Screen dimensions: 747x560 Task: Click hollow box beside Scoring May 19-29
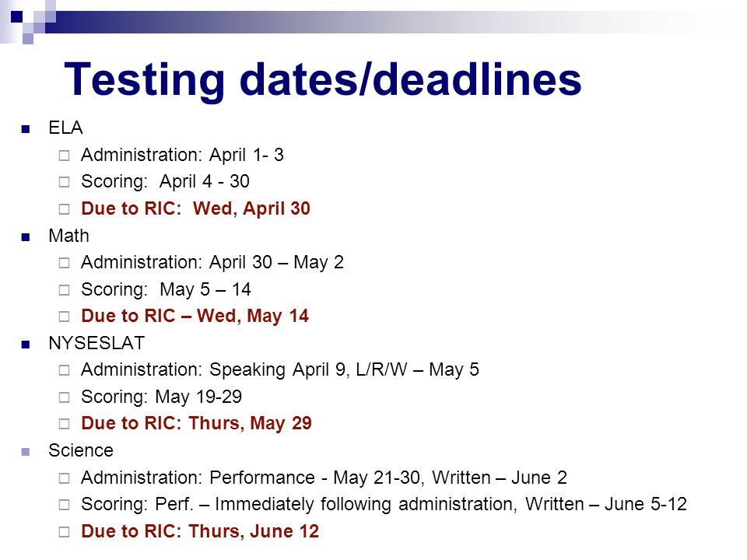coord(64,397)
